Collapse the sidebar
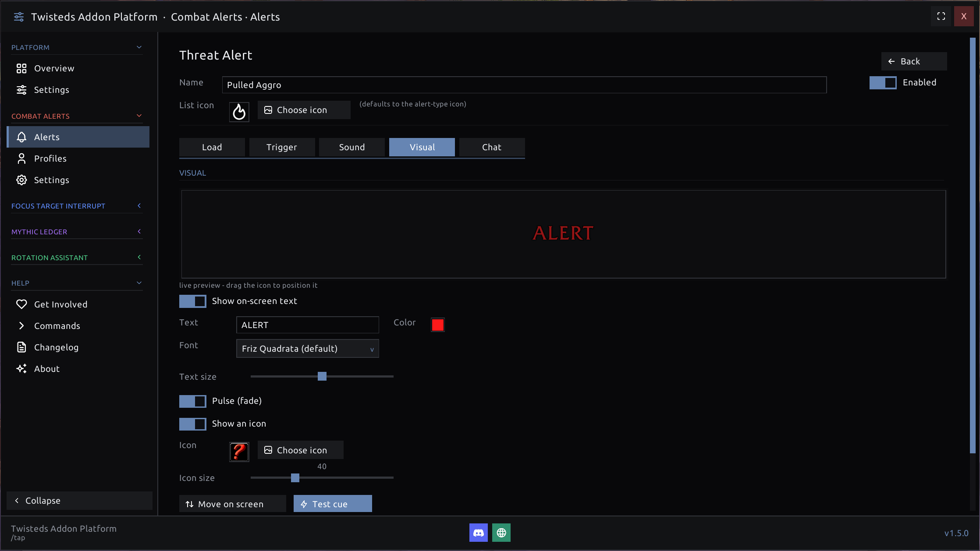 click(x=79, y=501)
